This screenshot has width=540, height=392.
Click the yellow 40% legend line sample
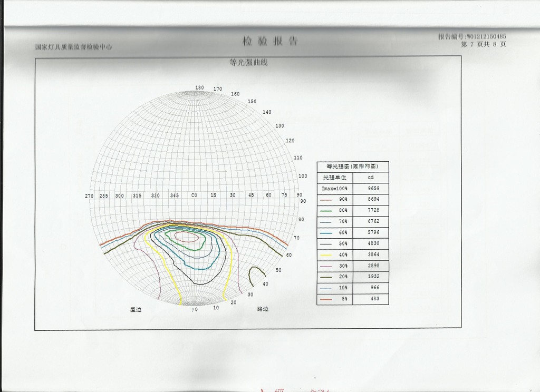325,255
